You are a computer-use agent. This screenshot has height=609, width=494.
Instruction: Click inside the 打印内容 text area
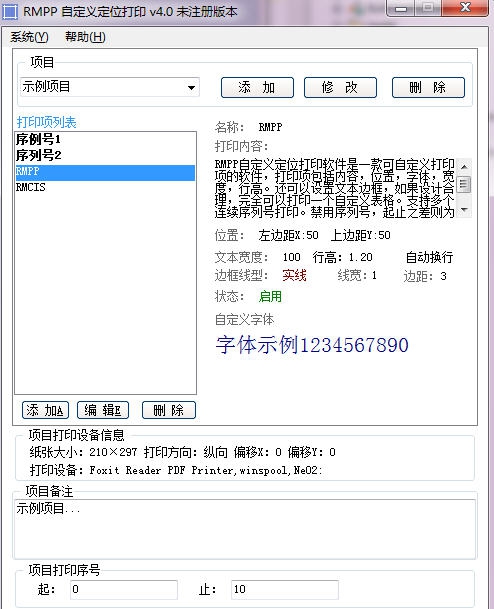pyautogui.click(x=335, y=188)
